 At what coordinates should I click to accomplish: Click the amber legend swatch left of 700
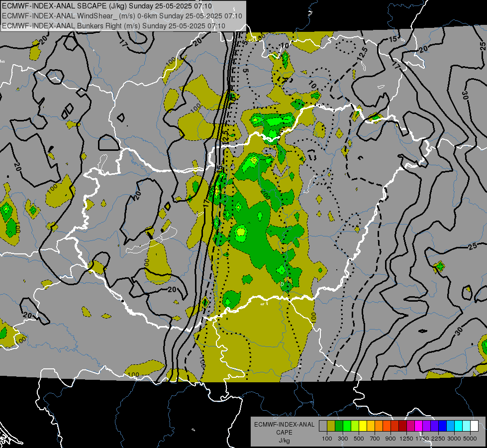[x=371, y=426]
